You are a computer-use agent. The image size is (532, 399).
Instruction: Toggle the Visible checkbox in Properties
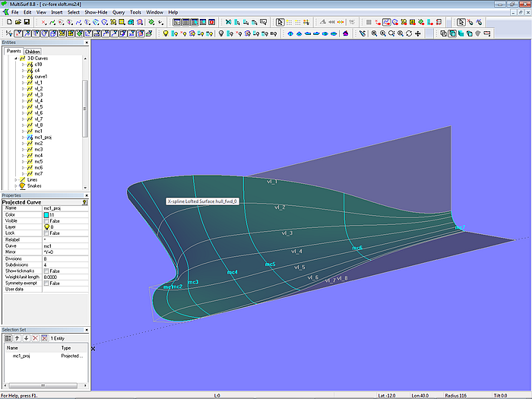[47, 220]
